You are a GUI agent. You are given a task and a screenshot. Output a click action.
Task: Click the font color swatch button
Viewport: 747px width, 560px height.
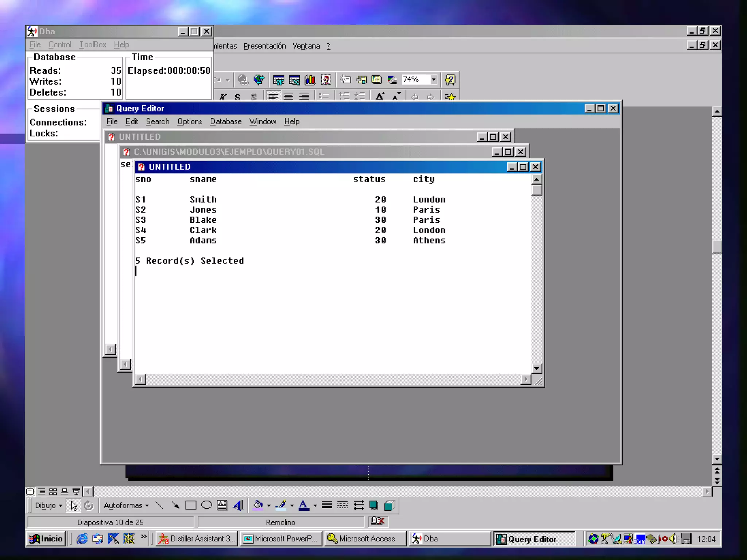[303, 505]
